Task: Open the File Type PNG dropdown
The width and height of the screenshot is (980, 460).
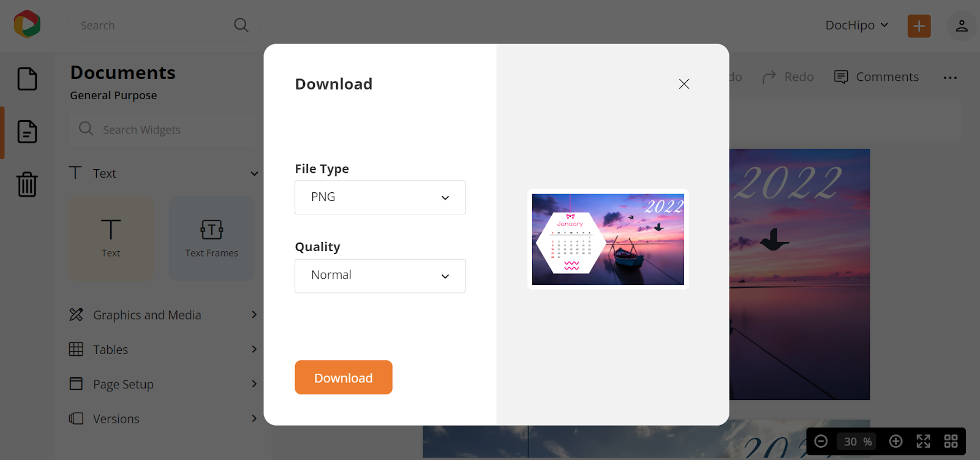Action: click(380, 197)
